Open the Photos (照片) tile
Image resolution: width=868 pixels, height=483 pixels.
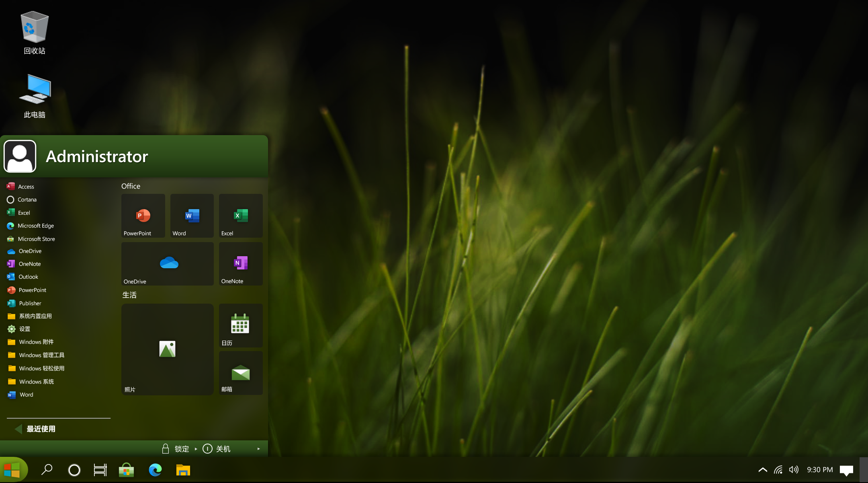[168, 349]
